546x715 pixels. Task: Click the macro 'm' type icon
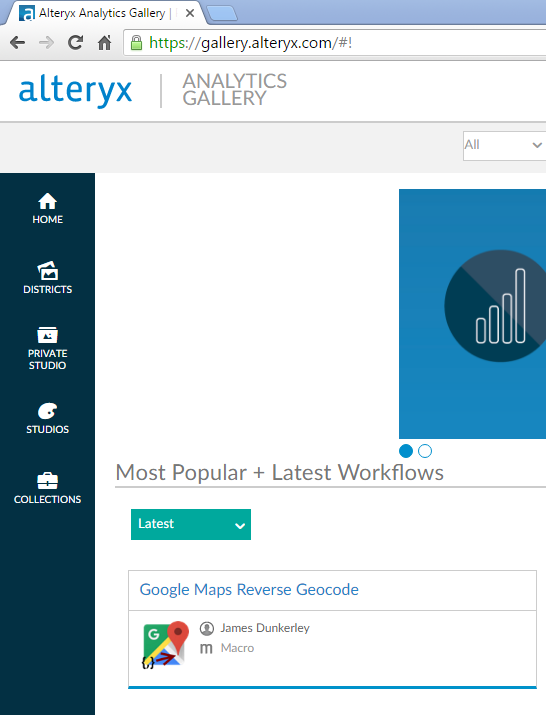(206, 648)
